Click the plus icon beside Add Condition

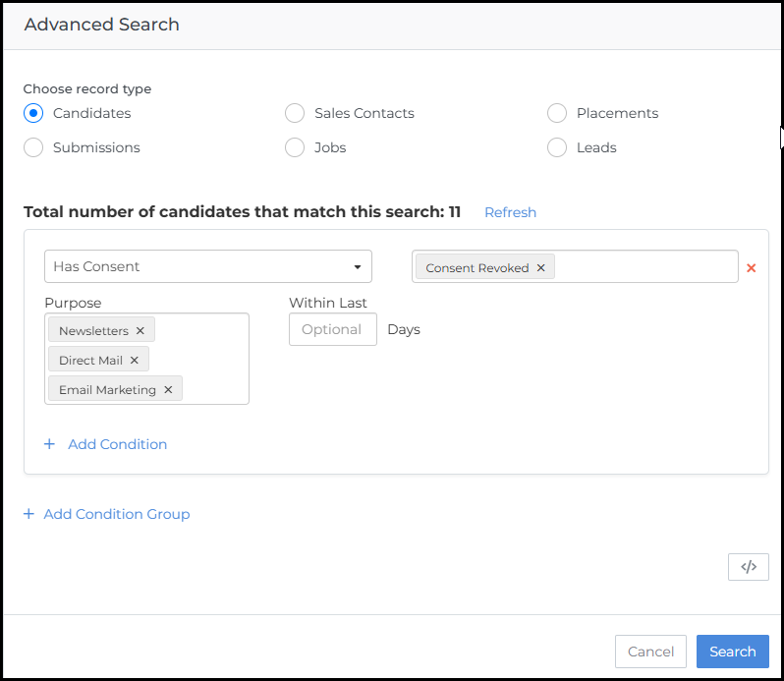click(50, 444)
